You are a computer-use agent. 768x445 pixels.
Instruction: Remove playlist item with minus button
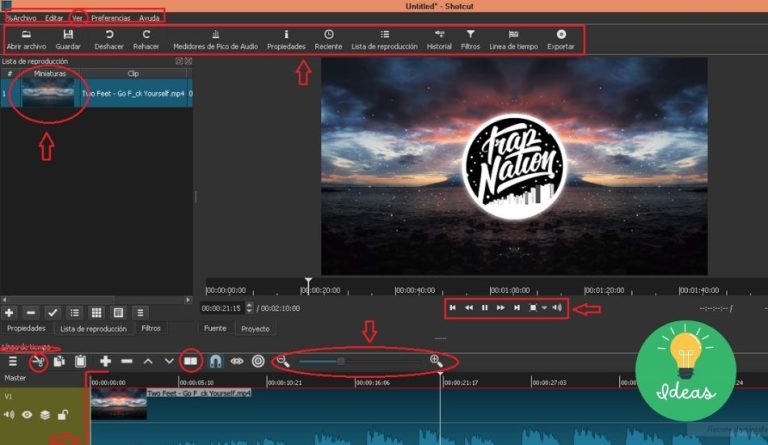pyautogui.click(x=30, y=312)
